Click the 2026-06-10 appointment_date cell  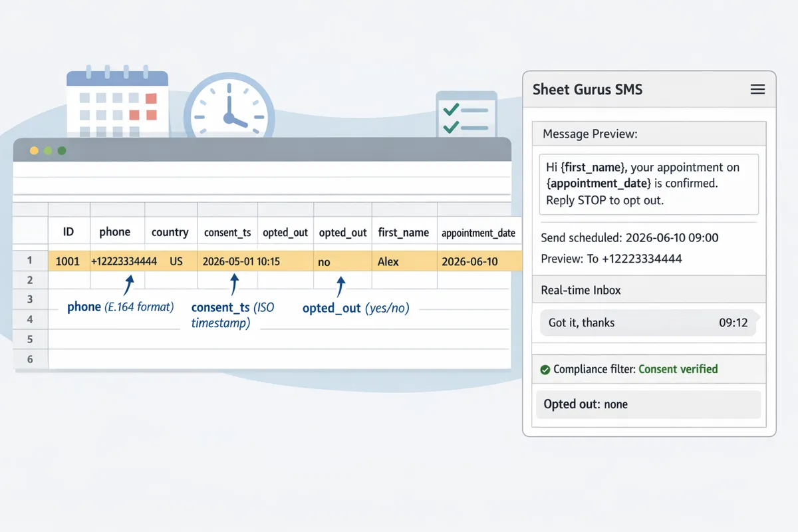click(x=479, y=261)
